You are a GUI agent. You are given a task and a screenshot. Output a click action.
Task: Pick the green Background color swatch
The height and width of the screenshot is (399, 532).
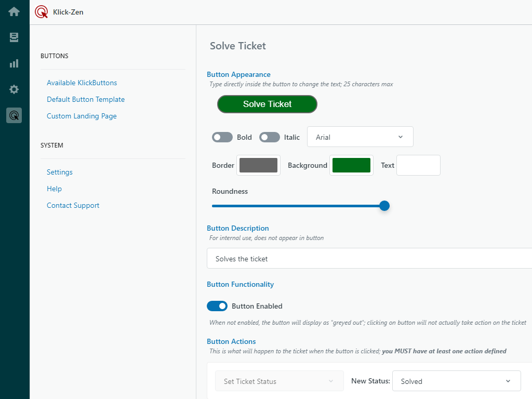pyautogui.click(x=351, y=165)
